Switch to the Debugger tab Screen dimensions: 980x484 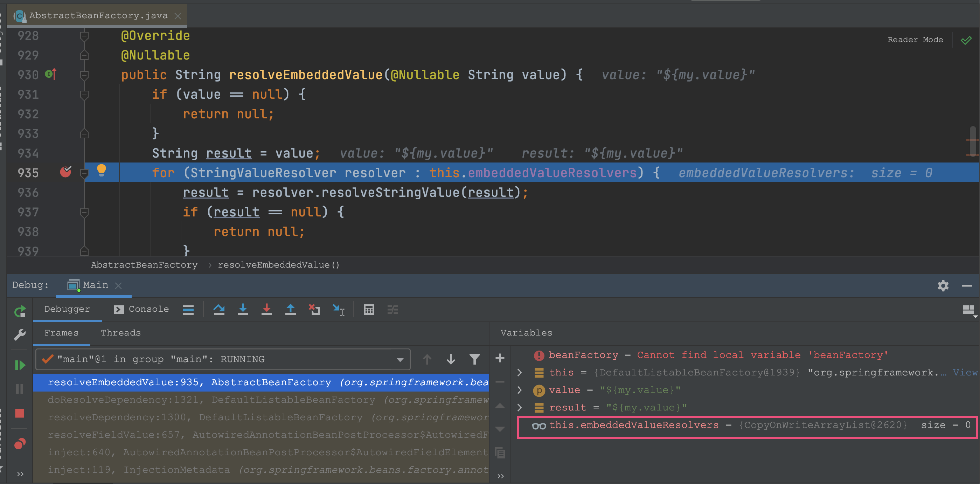[x=67, y=309]
